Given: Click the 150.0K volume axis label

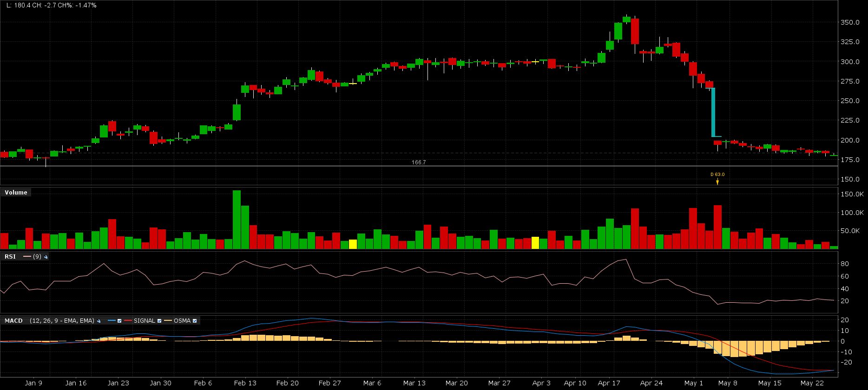Looking at the screenshot, I should 852,194.
